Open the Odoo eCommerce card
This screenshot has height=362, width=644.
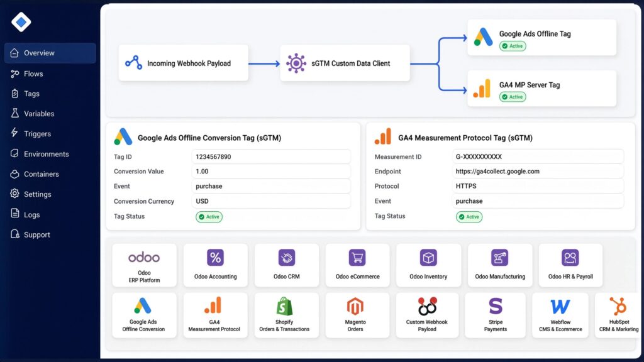(x=357, y=265)
